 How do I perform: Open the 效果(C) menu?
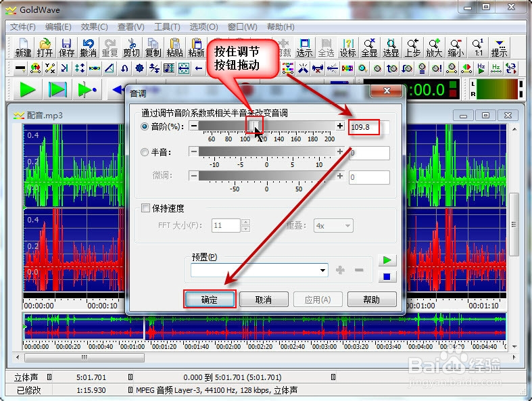94,27
